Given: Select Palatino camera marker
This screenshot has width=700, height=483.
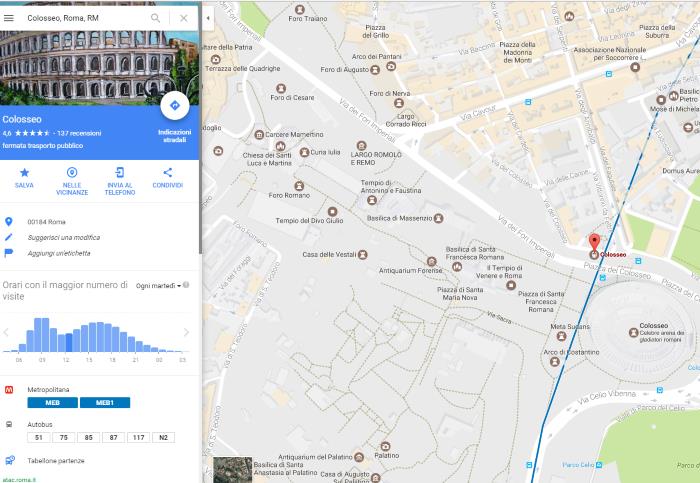Looking at the screenshot, I should [385, 446].
